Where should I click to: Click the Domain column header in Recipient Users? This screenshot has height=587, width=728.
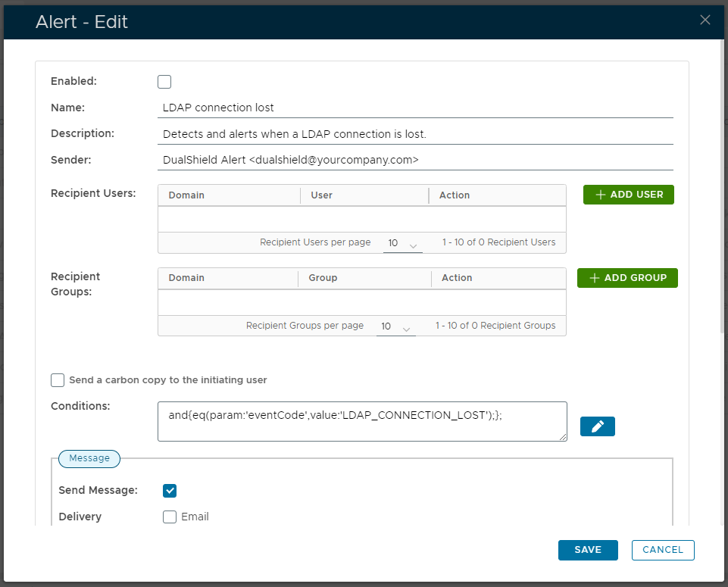(186, 195)
